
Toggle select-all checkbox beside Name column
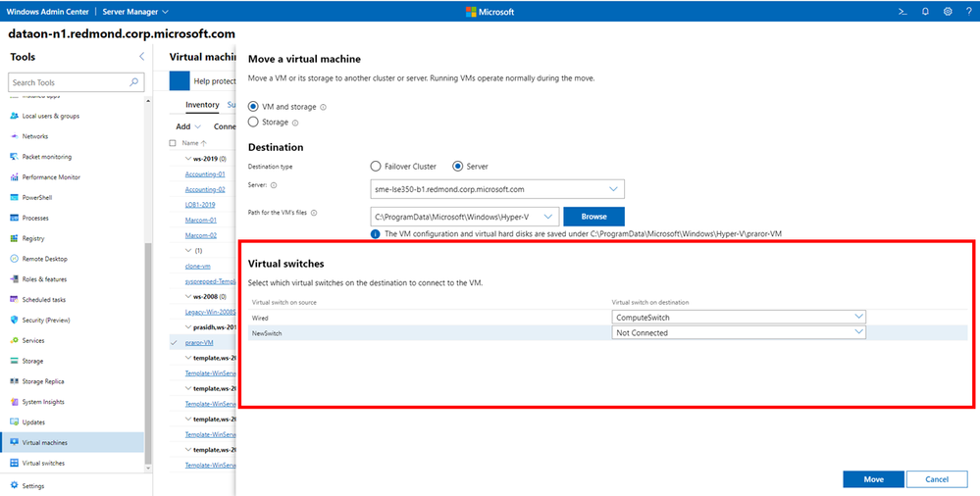click(x=173, y=143)
